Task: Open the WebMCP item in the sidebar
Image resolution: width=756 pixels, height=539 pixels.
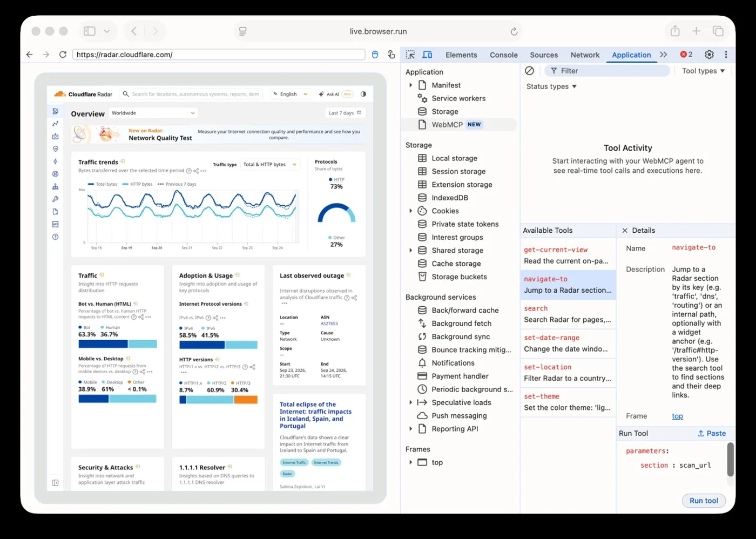Action: 459,125
